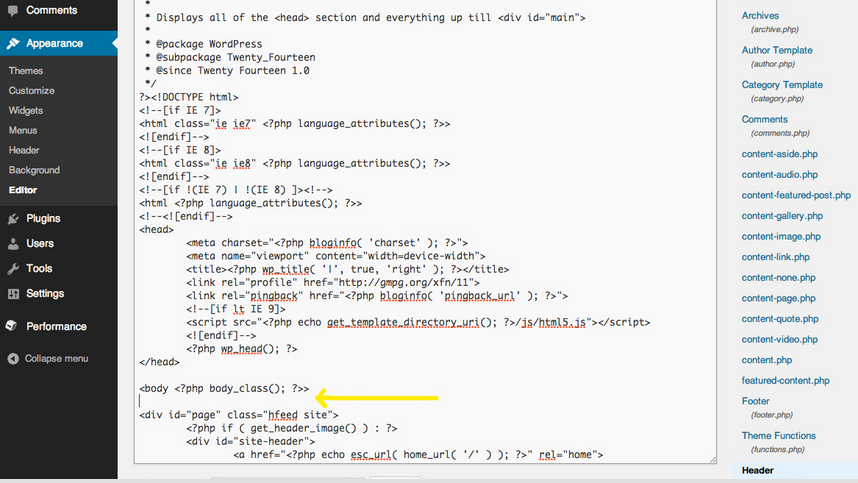Click the Users person icon
Image resolution: width=858 pixels, height=483 pixels.
tap(13, 243)
